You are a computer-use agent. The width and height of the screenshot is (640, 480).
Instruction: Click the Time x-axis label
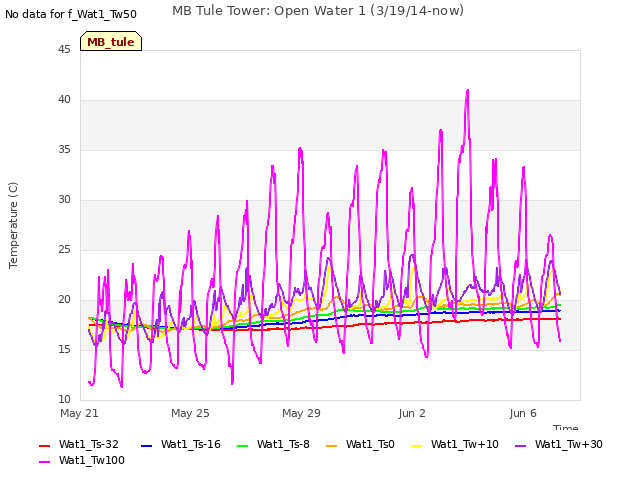tap(566, 427)
